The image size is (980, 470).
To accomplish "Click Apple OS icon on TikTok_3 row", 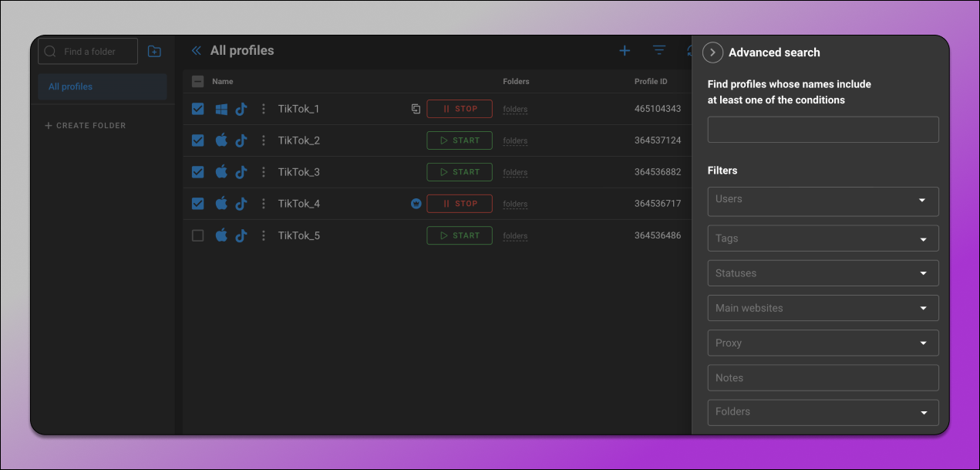I will coord(221,172).
